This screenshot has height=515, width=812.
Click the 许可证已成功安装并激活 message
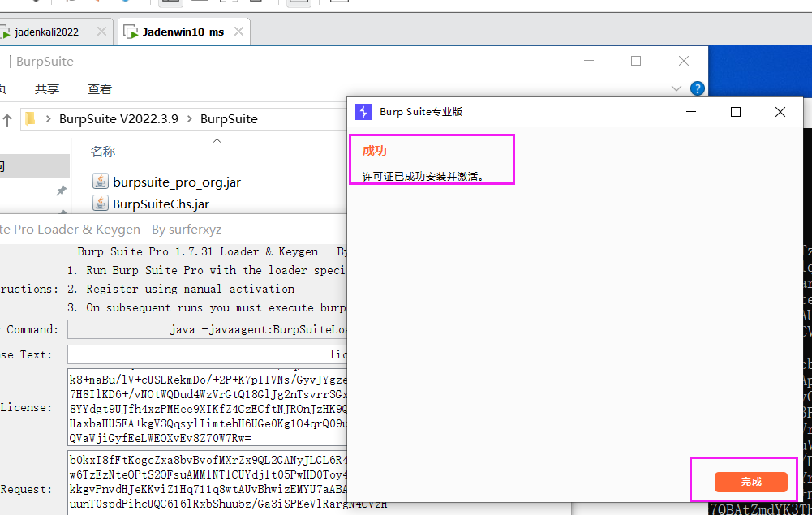pyautogui.click(x=423, y=177)
